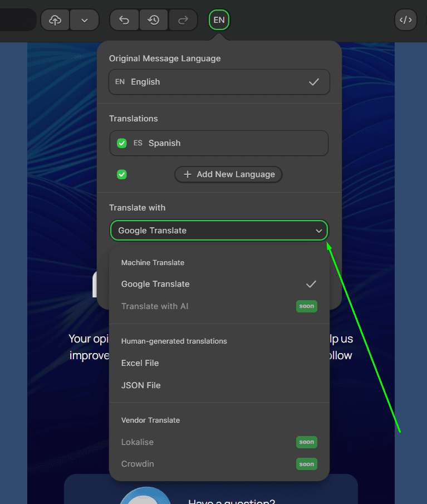Pick Excel File translation option
The width and height of the screenshot is (427, 504).
click(140, 363)
